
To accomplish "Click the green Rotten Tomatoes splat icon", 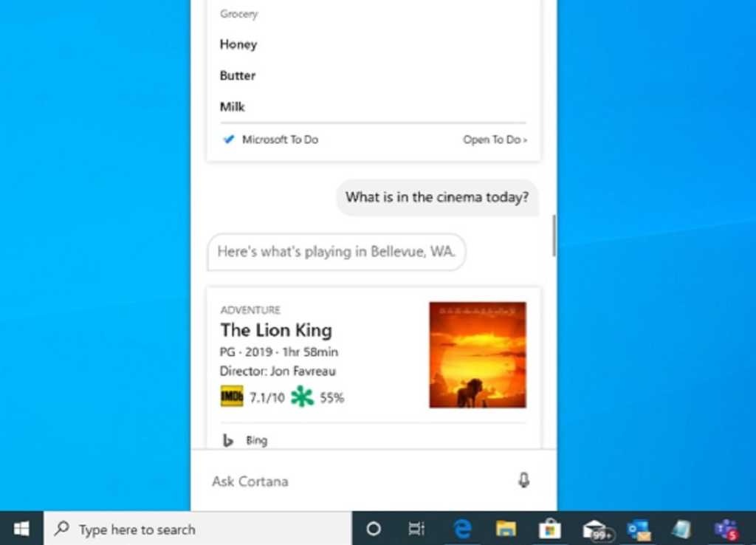I will coord(302,397).
